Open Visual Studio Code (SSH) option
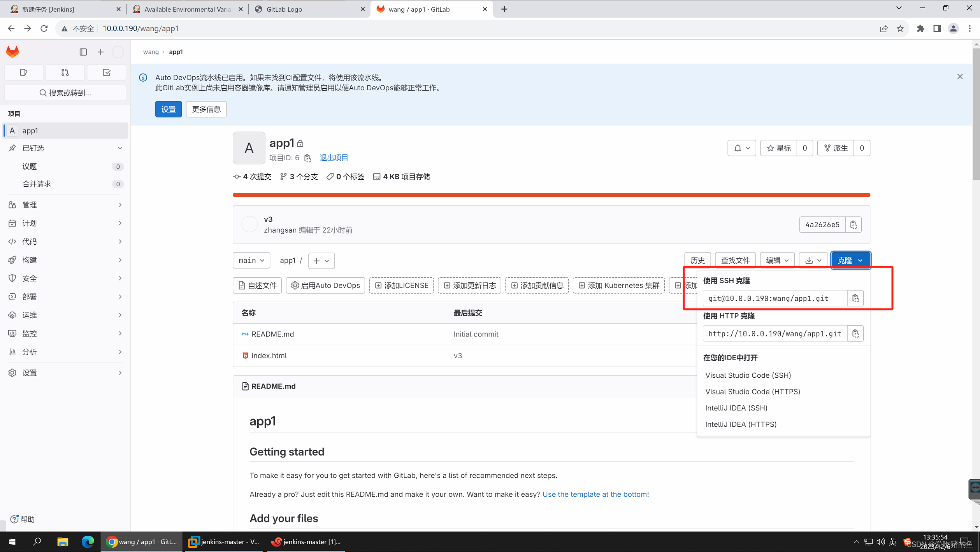Screen dimensions: 980x552 [x=748, y=375]
